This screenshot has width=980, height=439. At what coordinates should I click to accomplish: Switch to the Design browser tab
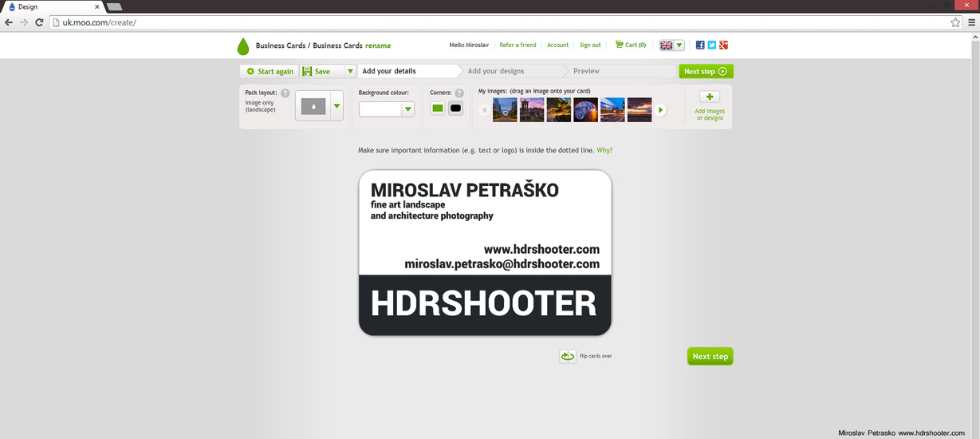53,6
